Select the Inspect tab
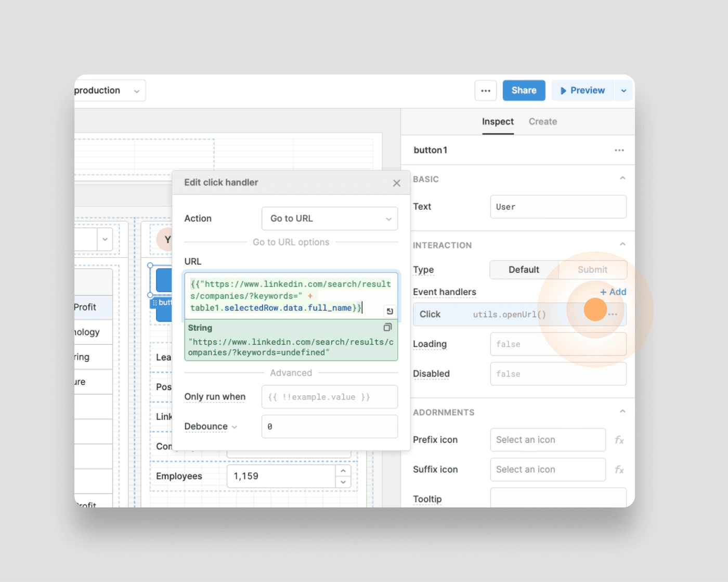 coord(498,122)
